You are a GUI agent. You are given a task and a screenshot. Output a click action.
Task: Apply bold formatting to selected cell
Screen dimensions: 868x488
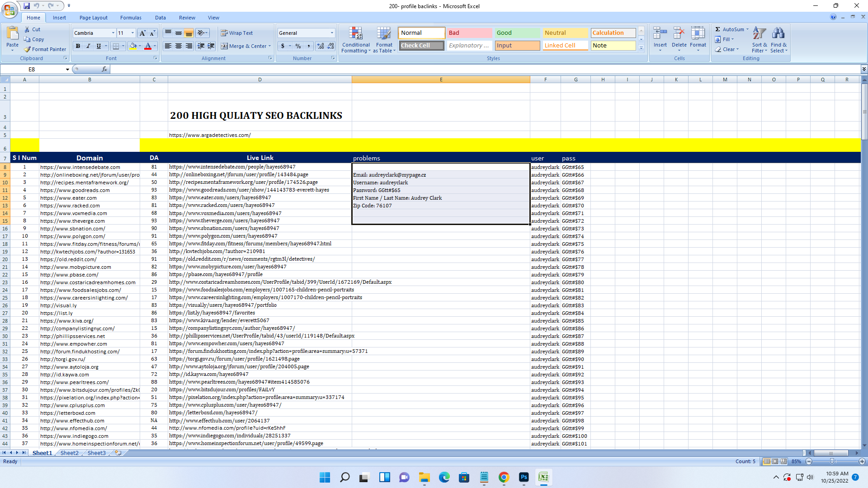[x=78, y=46]
